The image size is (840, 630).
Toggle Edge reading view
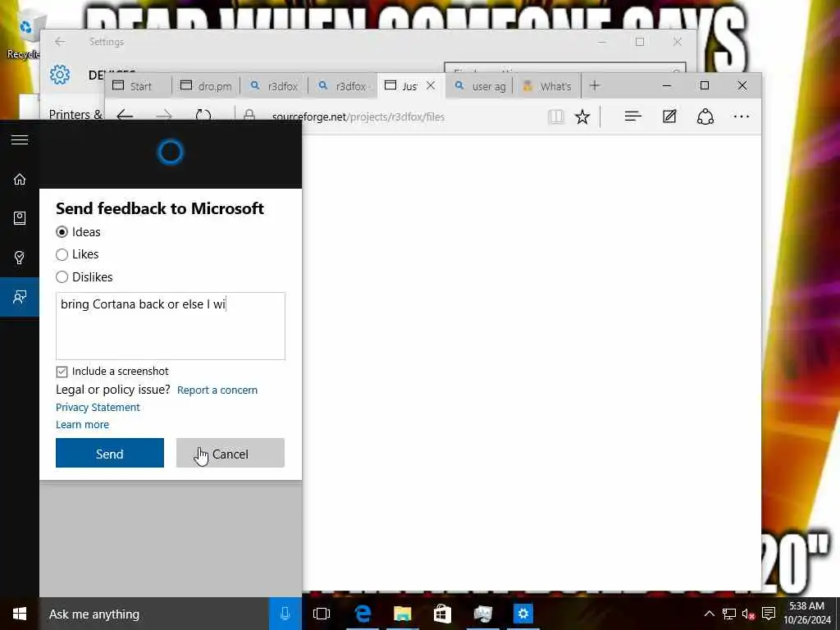point(556,116)
